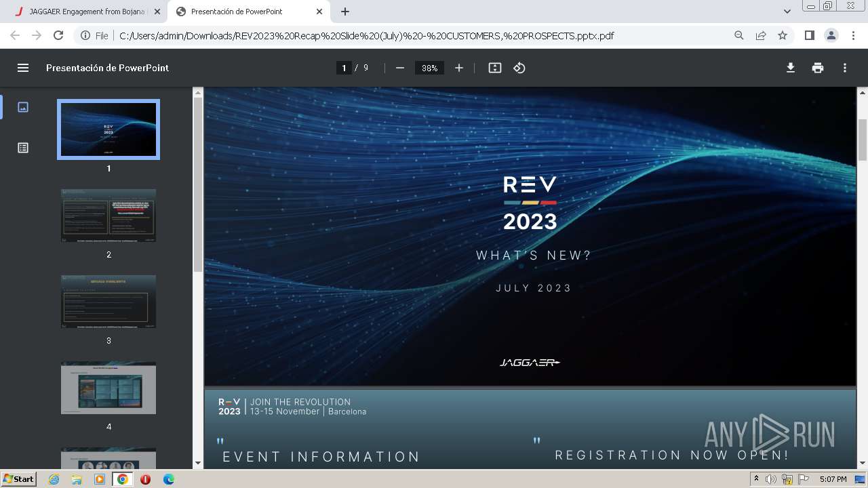Show document outline panel
This screenshot has height=488, width=868.
(x=23, y=148)
